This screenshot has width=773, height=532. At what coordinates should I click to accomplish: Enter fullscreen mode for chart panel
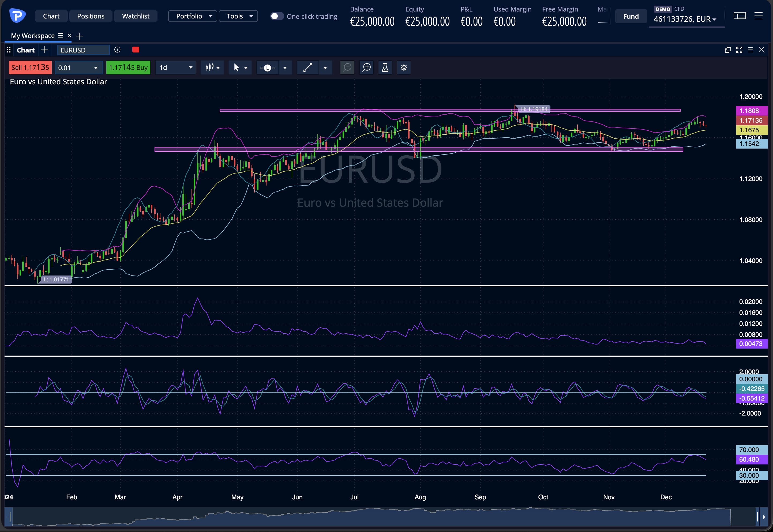739,50
